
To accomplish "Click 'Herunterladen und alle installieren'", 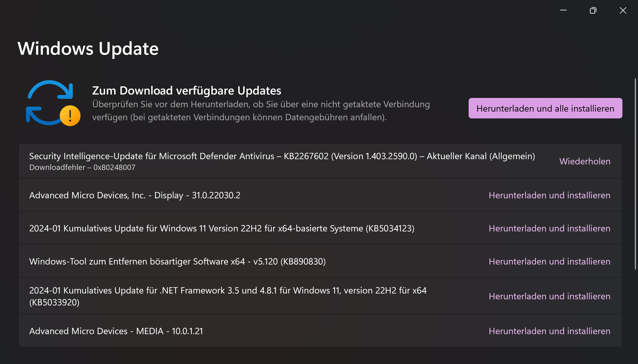I will [545, 108].
